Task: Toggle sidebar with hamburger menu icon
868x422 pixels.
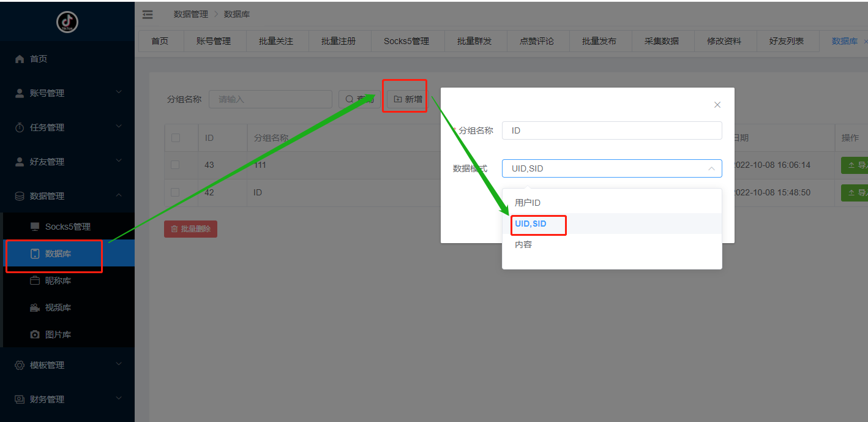Action: pyautogui.click(x=148, y=14)
